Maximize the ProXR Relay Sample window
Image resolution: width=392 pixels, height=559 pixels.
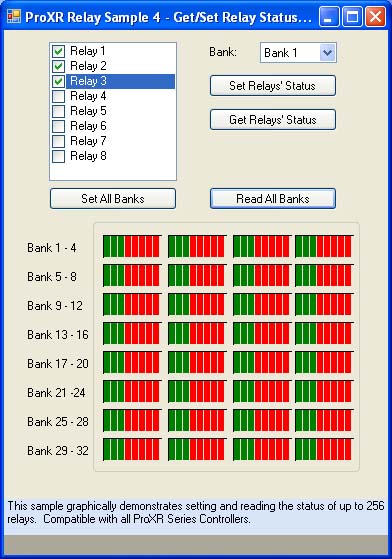click(x=352, y=16)
